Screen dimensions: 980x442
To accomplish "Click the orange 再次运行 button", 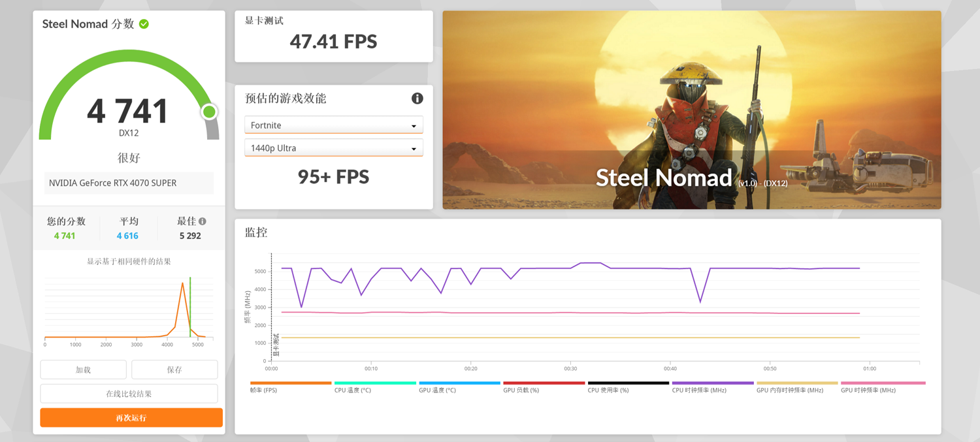I will point(131,418).
